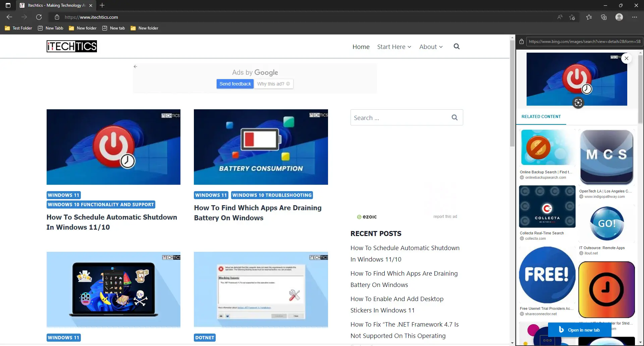The width and height of the screenshot is (644, 346).
Task: Click Open in new tab button
Action: click(x=580, y=330)
